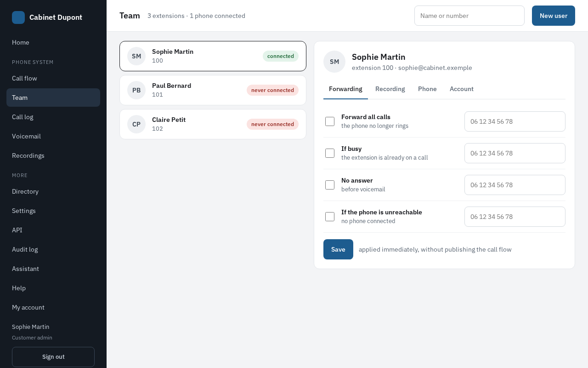Click Claire Petit's never connected badge
588x368 pixels.
point(272,124)
